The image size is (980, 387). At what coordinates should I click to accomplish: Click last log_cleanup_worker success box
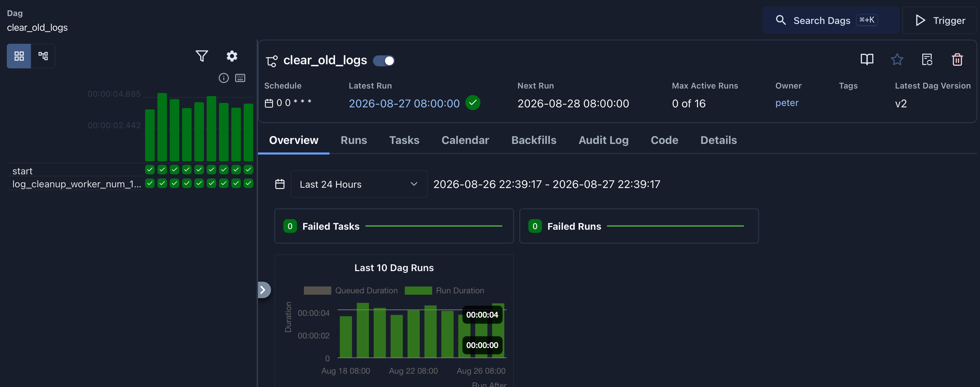(248, 183)
